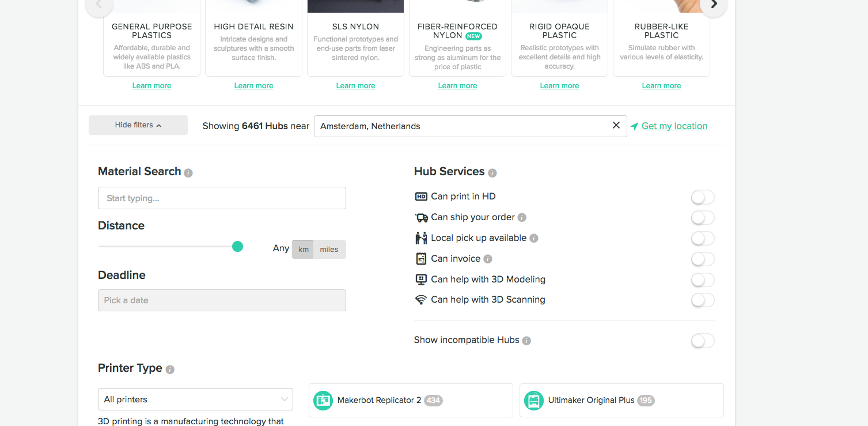
Task: Open the Deadline date picker field
Action: (222, 300)
